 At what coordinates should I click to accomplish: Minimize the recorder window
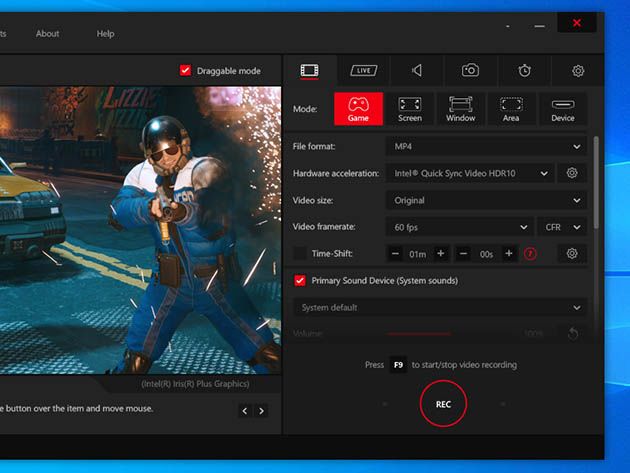coord(539,27)
